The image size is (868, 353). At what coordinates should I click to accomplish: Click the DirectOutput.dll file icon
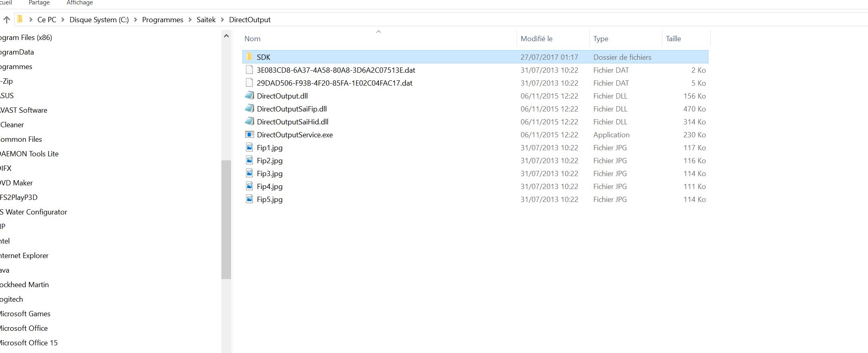[250, 96]
